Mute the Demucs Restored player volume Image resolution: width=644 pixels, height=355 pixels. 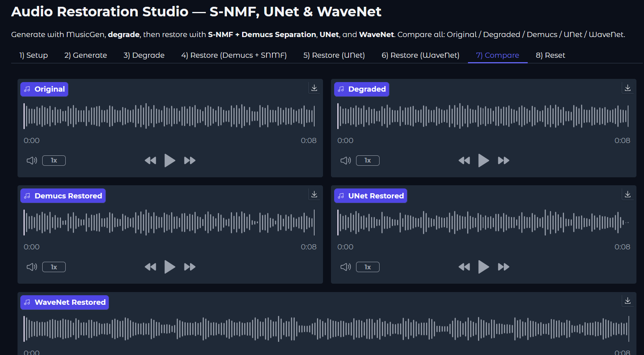point(32,267)
